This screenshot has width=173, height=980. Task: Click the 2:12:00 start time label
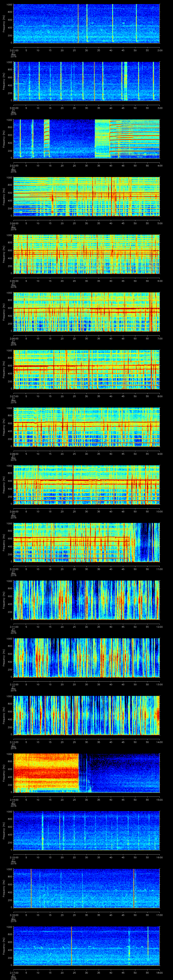14,684
